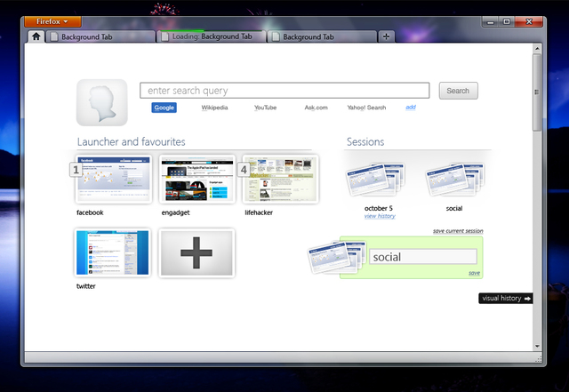
Task: Edit the session name field containing social
Action: pos(423,257)
